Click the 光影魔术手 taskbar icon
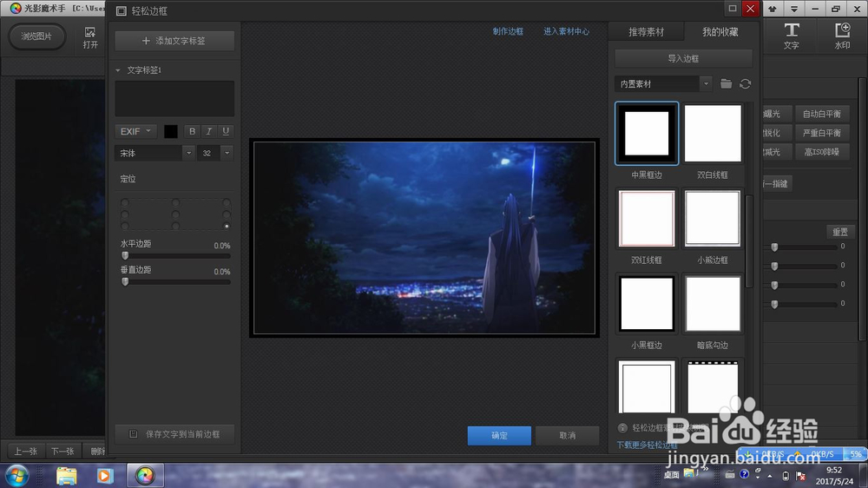Image resolution: width=868 pixels, height=488 pixels. click(x=144, y=476)
